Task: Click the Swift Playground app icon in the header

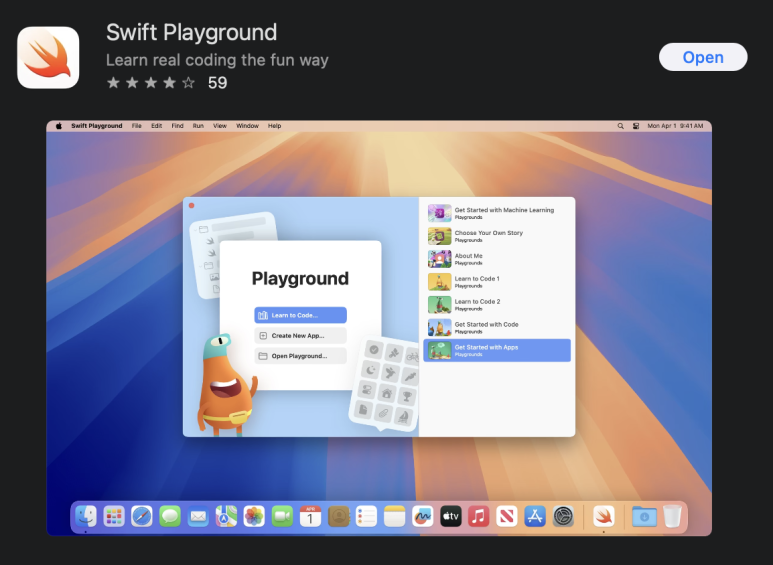Action: [48, 58]
